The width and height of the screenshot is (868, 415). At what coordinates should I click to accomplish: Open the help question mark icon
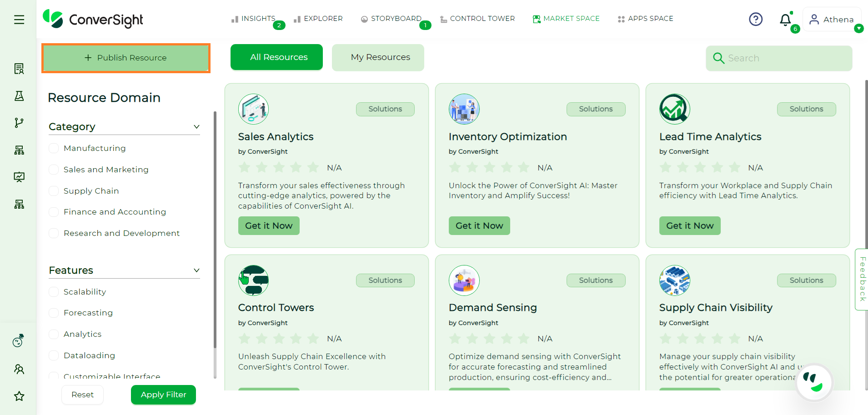(x=756, y=19)
